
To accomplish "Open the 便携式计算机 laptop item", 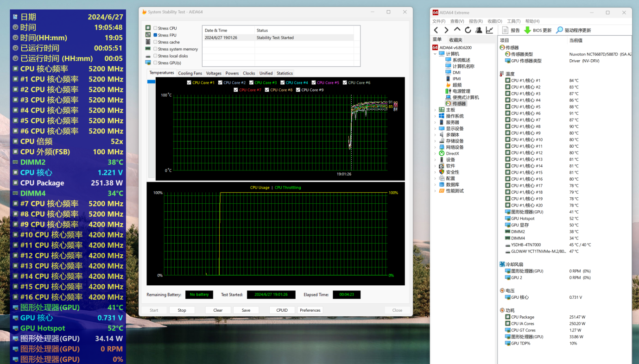I will pos(462,97).
